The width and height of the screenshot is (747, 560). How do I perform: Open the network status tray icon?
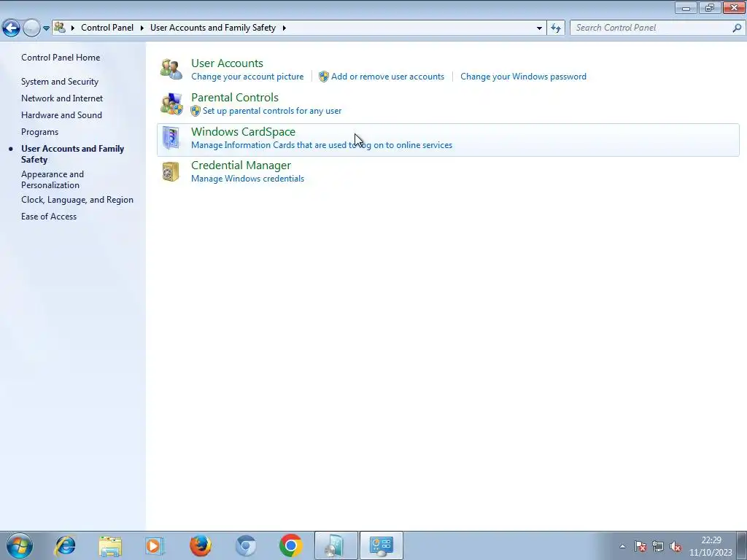coord(658,546)
